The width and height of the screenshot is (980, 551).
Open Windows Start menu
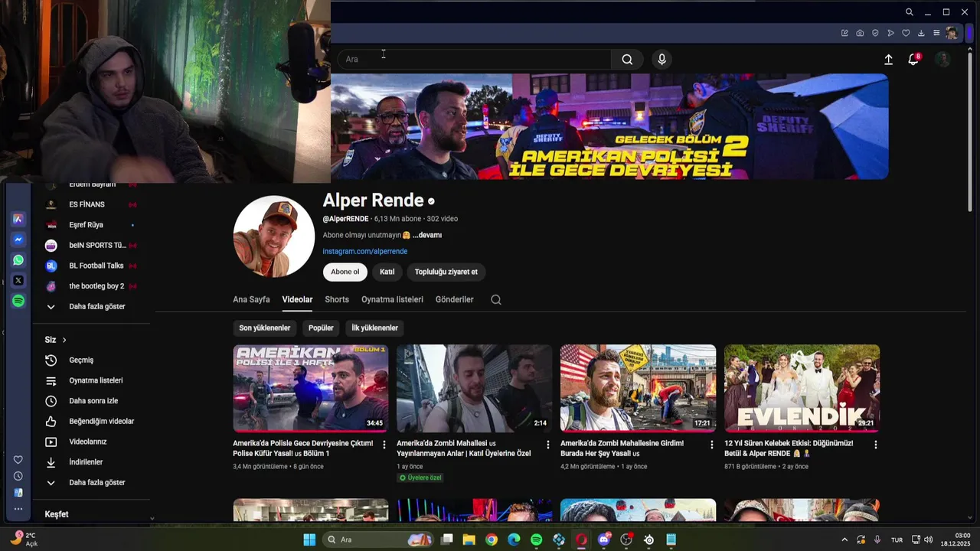coord(309,540)
